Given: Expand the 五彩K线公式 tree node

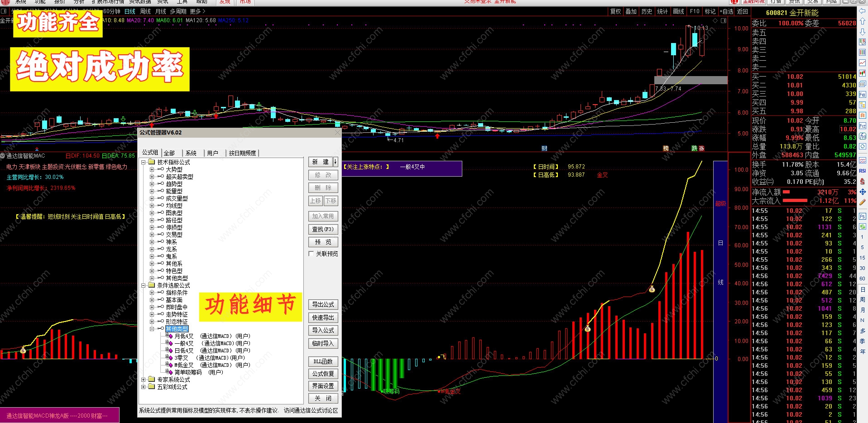Looking at the screenshot, I should pyautogui.click(x=144, y=387).
